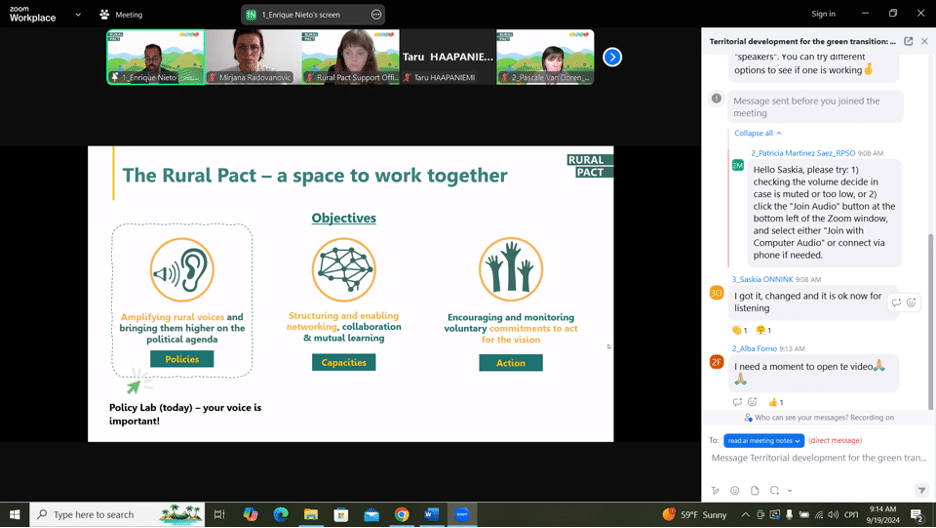Click the Sign in link

coord(823,14)
